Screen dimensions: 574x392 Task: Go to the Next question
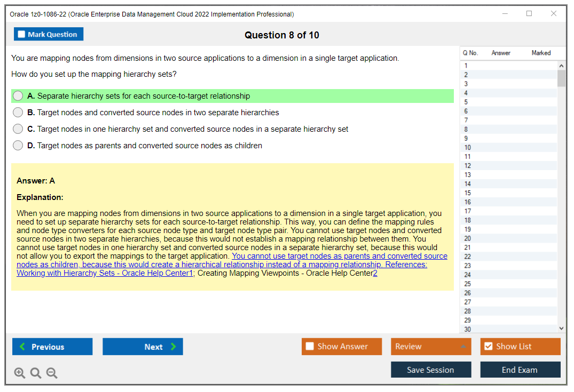[x=143, y=347]
